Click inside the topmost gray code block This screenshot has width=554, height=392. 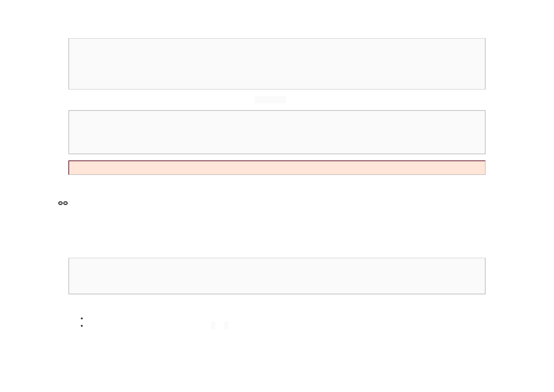[x=277, y=64]
